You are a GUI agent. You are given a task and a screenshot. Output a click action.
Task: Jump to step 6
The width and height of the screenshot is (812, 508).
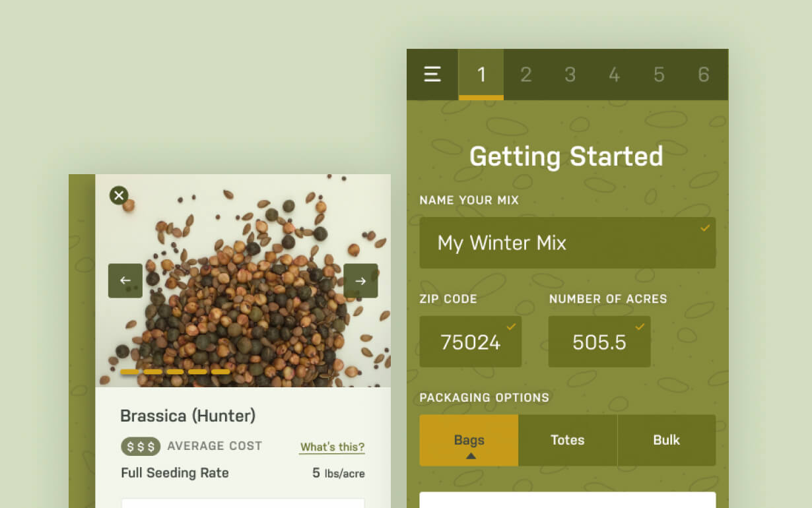pyautogui.click(x=703, y=75)
